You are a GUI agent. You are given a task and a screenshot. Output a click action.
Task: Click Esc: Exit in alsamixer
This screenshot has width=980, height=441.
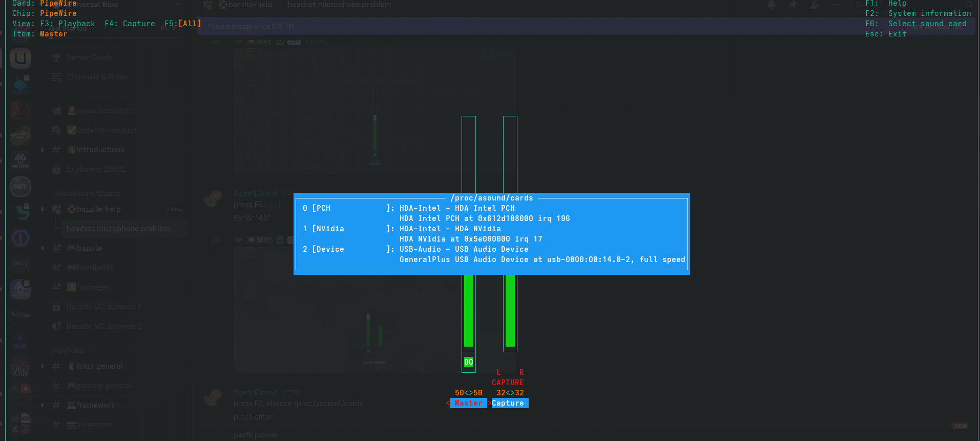click(x=886, y=34)
